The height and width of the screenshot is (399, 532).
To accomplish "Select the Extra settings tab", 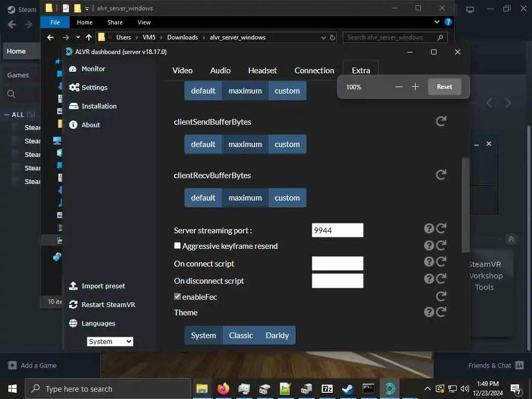I will click(361, 71).
